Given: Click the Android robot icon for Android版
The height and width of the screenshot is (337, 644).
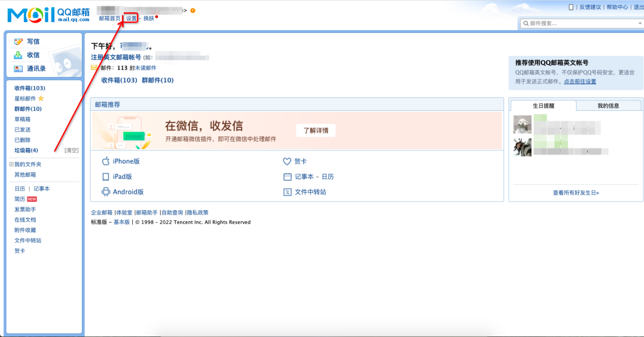Looking at the screenshot, I should [x=106, y=192].
